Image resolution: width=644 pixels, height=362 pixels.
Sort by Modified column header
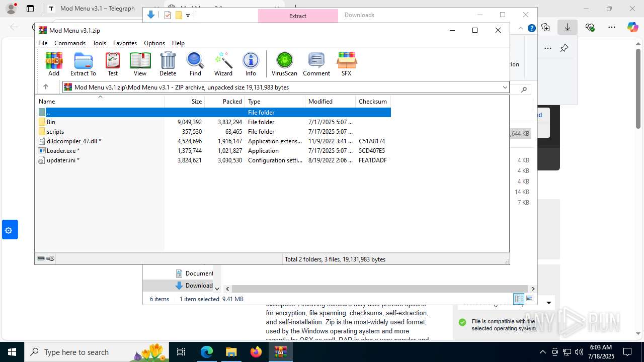point(331,102)
